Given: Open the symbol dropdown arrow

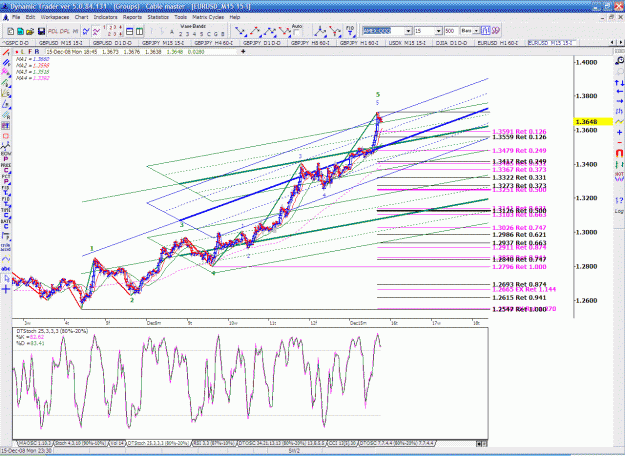Looking at the screenshot, I should (x=409, y=31).
